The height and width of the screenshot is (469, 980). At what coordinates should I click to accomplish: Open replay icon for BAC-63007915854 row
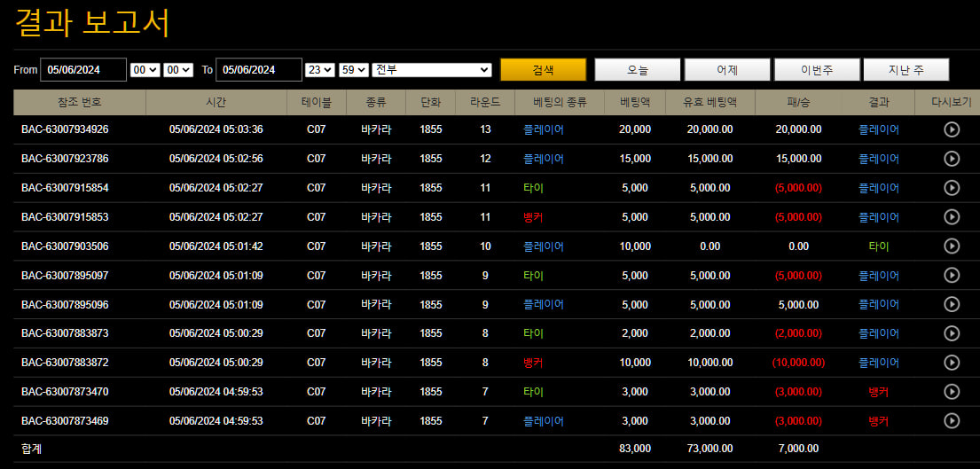tap(952, 187)
